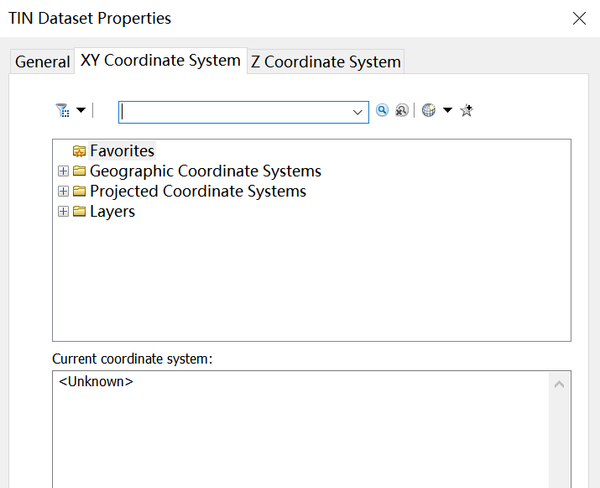
Task: Click the Clear Search icon
Action: pos(401,111)
